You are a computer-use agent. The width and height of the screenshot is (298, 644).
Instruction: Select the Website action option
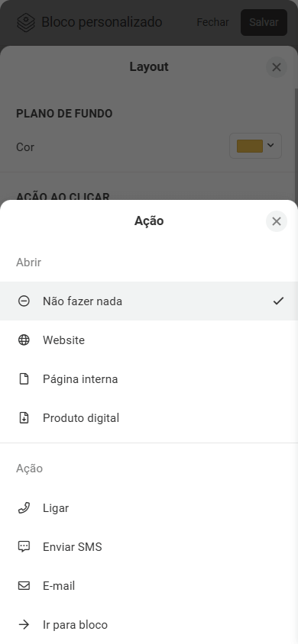pos(149,340)
